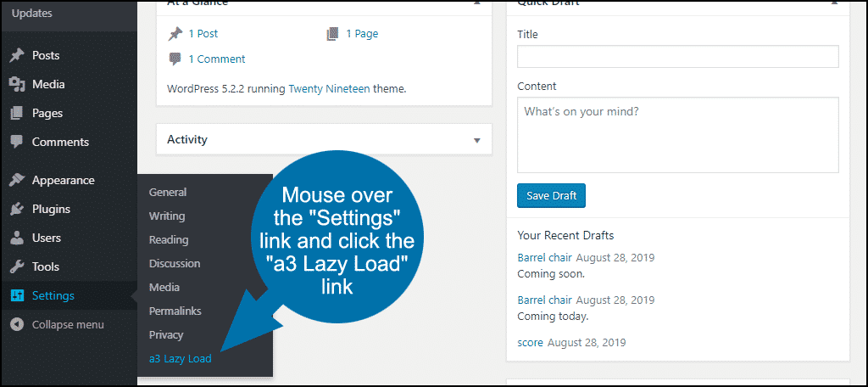Open Discussion settings submenu item
The image size is (868, 387).
coord(175,264)
